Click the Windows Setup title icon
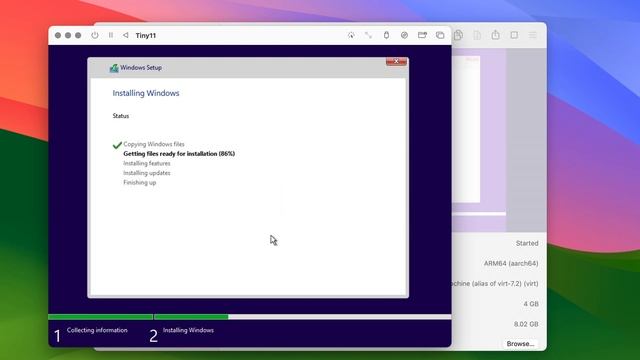640x360 pixels. click(114, 68)
